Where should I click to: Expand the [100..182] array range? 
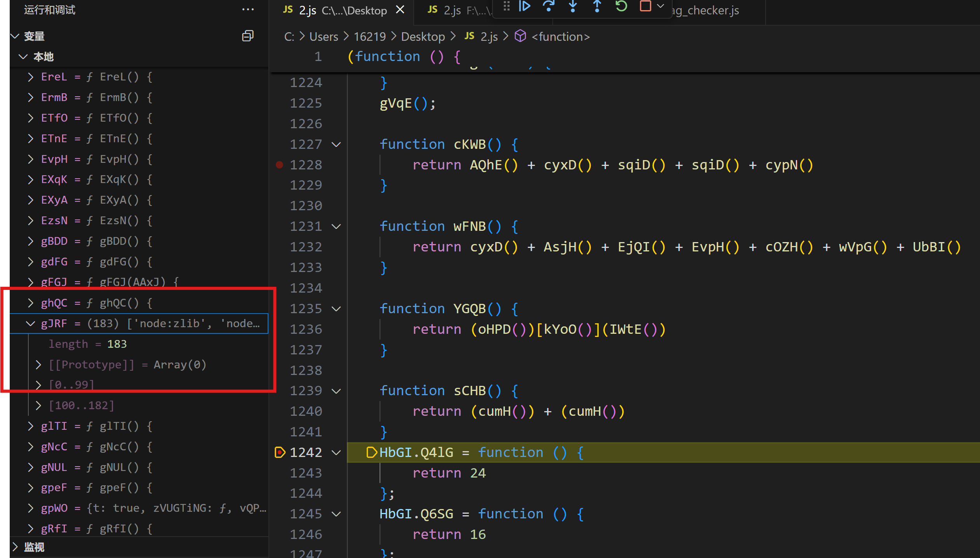tap(38, 406)
